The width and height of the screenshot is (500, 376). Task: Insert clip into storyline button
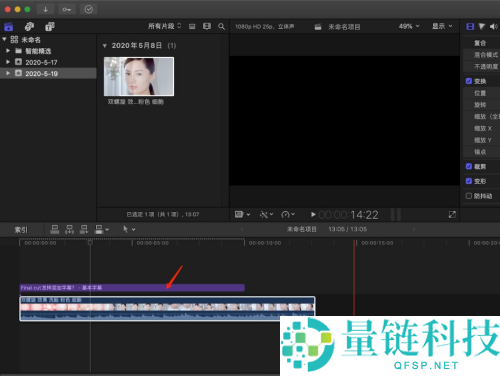coord(69,229)
